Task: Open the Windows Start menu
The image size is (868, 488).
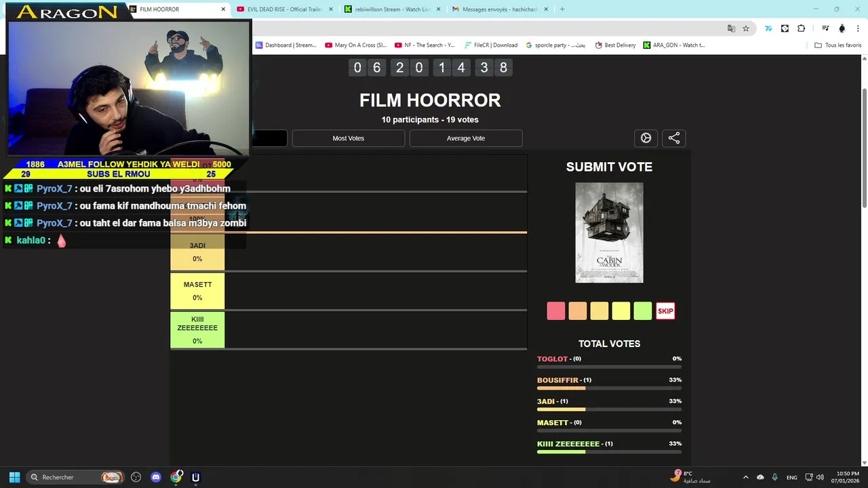Action: tap(14, 477)
